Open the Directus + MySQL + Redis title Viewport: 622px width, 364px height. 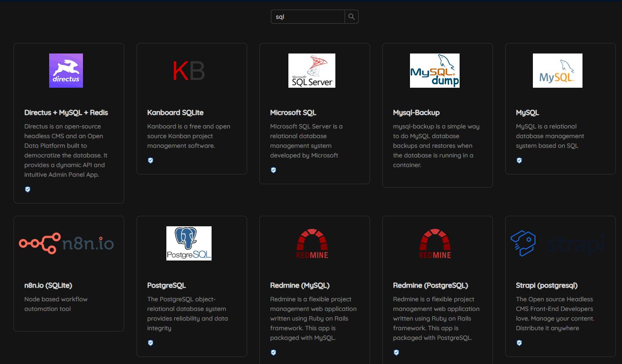(66, 113)
